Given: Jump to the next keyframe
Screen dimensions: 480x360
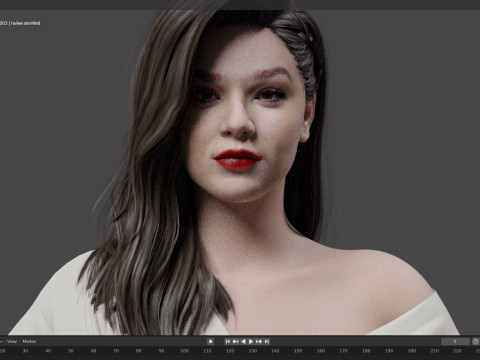Looking at the screenshot, I should 259,341.
